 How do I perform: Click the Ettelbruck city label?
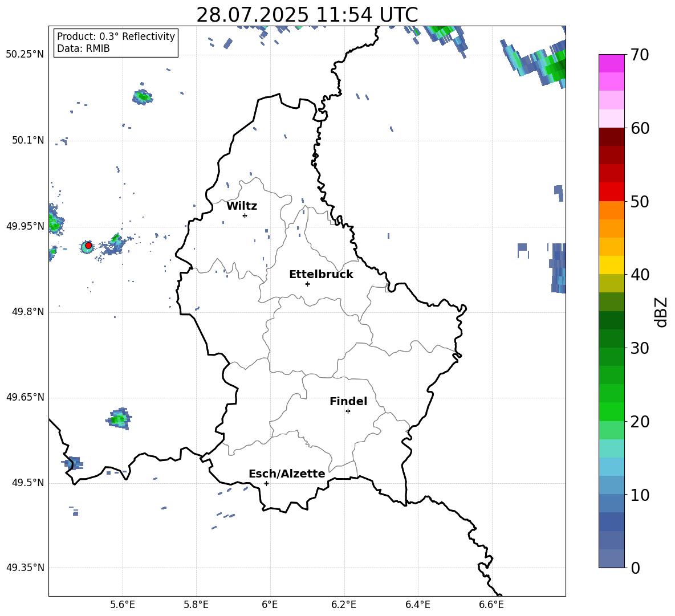coord(321,275)
